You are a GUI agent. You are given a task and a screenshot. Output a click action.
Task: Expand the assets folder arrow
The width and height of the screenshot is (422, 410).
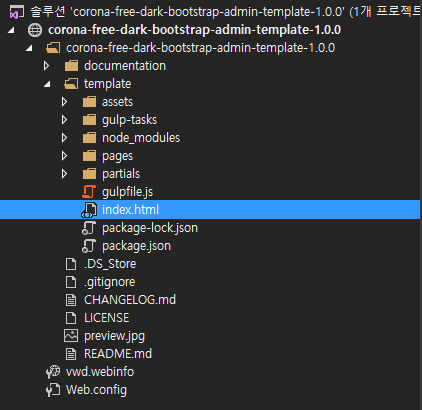tap(65, 102)
